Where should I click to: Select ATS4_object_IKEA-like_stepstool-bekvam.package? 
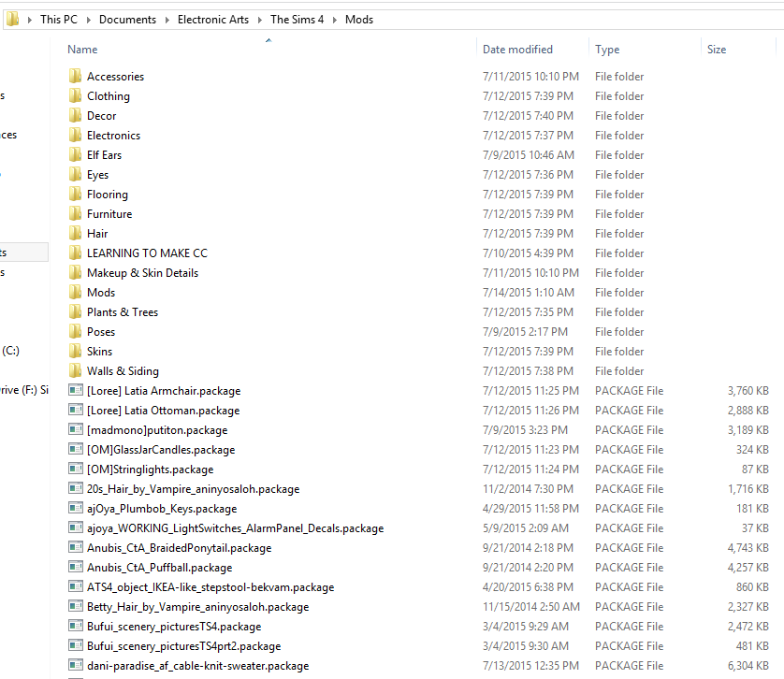(211, 587)
